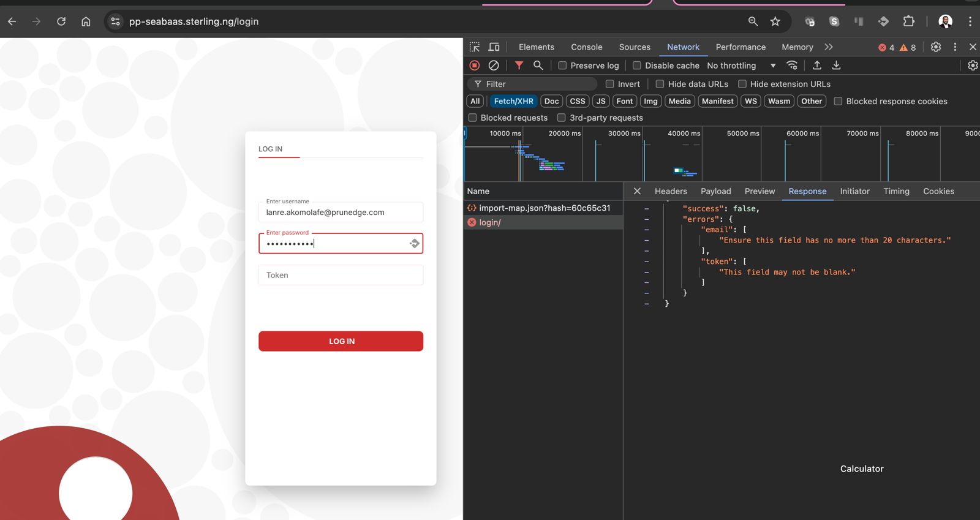Filter requests by JS type
Image resolution: width=980 pixels, height=520 pixels.
601,101
